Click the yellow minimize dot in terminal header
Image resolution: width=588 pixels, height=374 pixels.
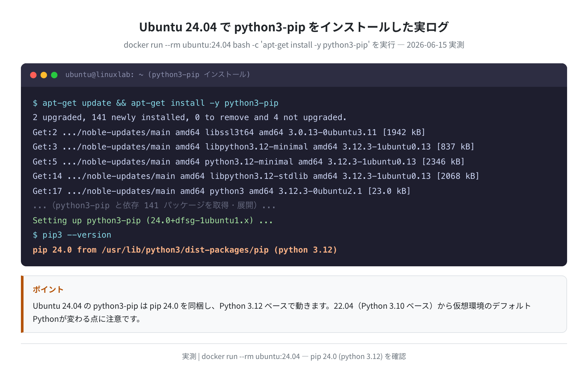tap(44, 75)
